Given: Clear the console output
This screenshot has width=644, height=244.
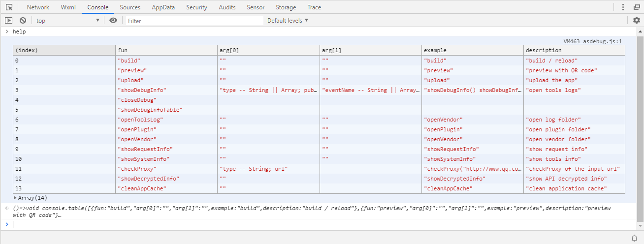Looking at the screenshot, I should [x=23, y=20].
